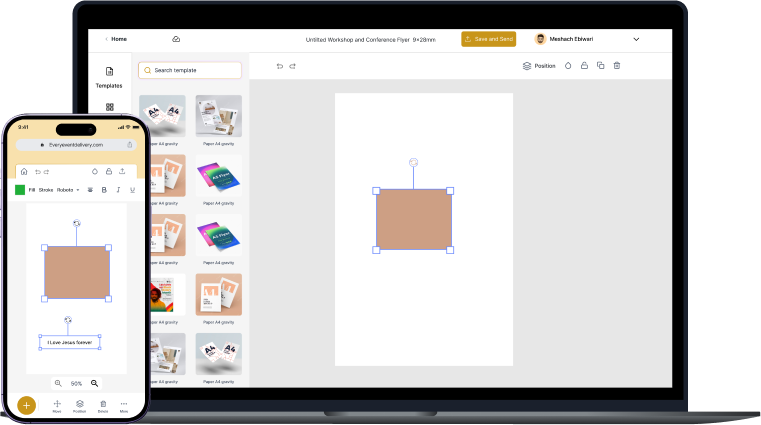
Task: Click the redo arrow in desktop toolbar
Action: (292, 66)
